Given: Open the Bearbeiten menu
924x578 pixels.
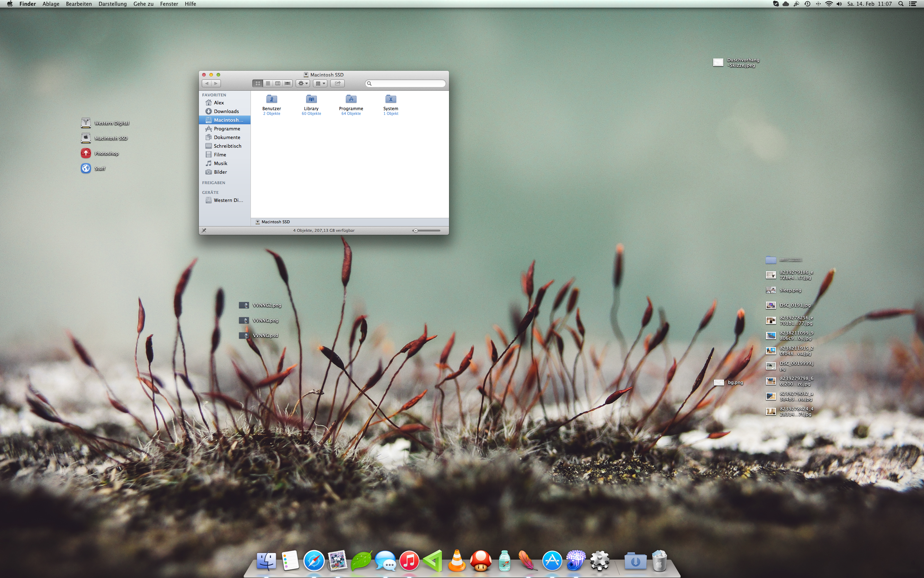Looking at the screenshot, I should click(x=79, y=4).
